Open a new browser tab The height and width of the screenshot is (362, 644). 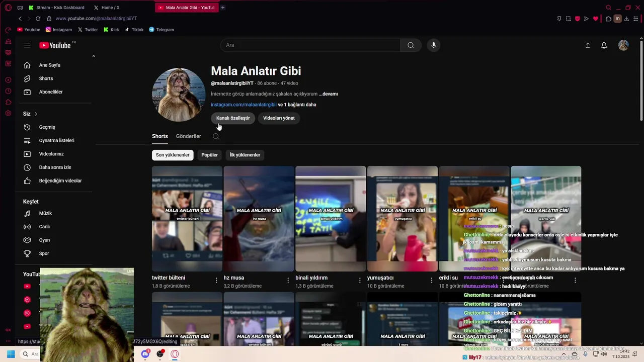click(x=223, y=8)
